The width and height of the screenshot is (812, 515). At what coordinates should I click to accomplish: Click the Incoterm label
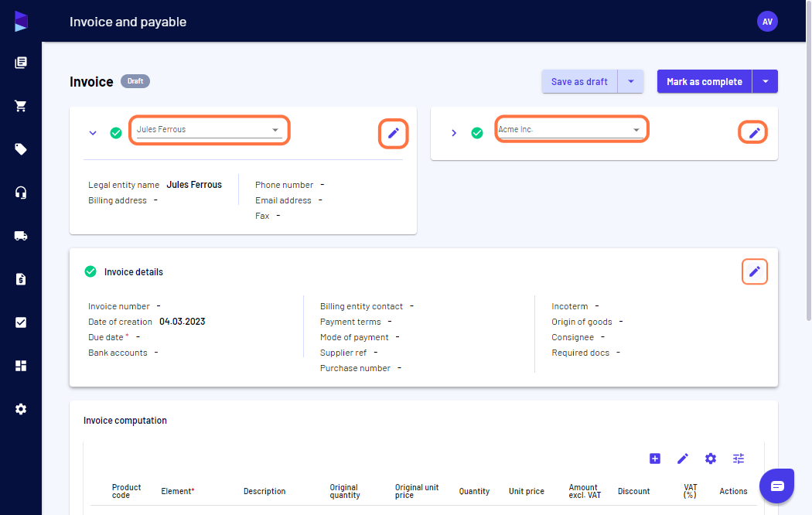(x=570, y=306)
